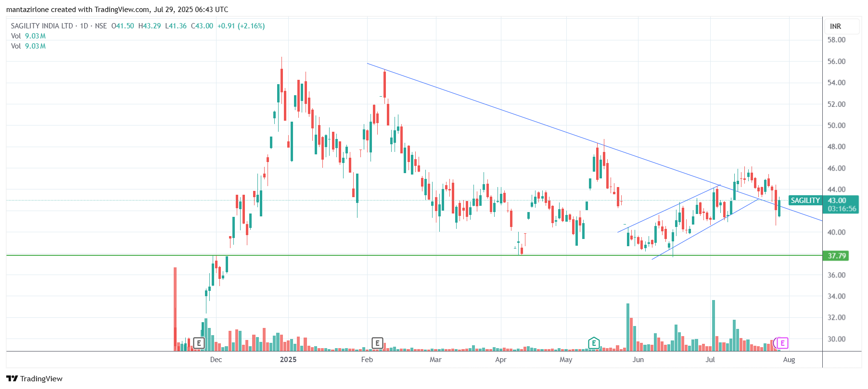Click the 36.00 price axis label
Screen dimensions: 868x389
point(836,275)
